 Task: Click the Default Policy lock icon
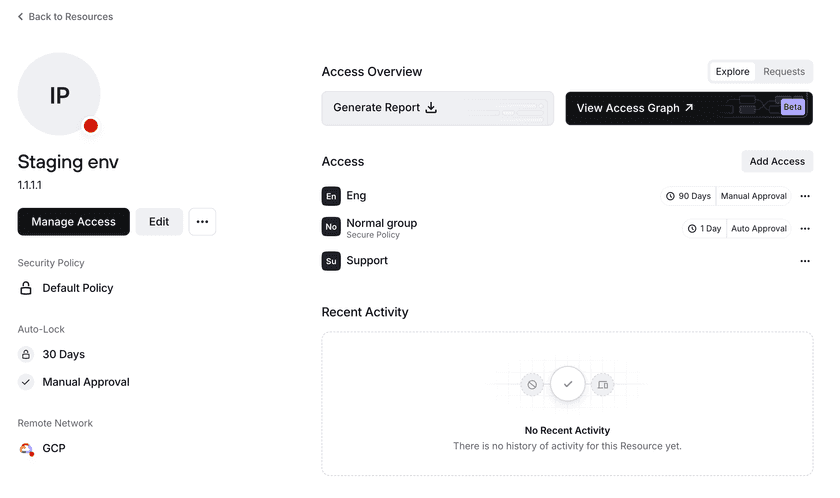click(27, 288)
